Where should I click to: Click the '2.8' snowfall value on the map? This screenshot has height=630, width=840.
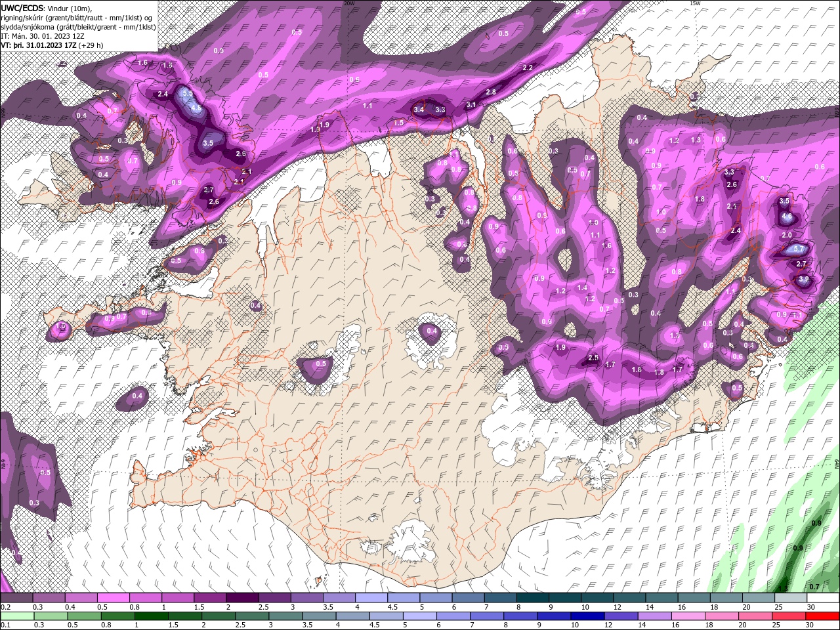[491, 93]
